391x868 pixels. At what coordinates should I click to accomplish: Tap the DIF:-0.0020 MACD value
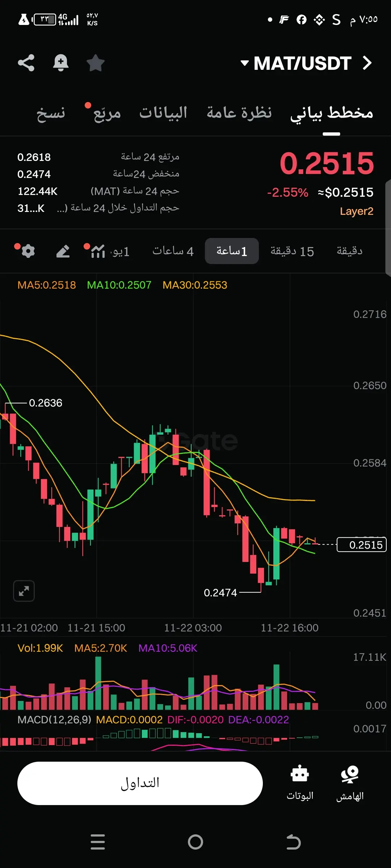coord(195,719)
